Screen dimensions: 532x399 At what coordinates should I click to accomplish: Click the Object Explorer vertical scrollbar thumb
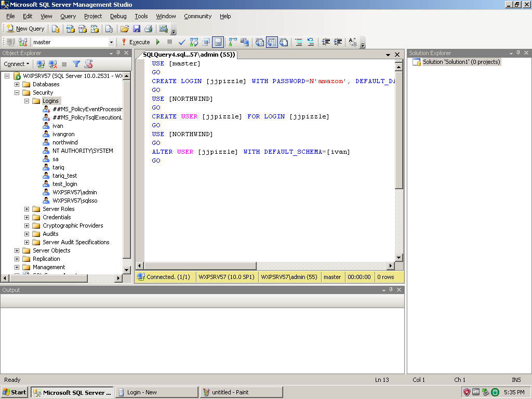126,169
